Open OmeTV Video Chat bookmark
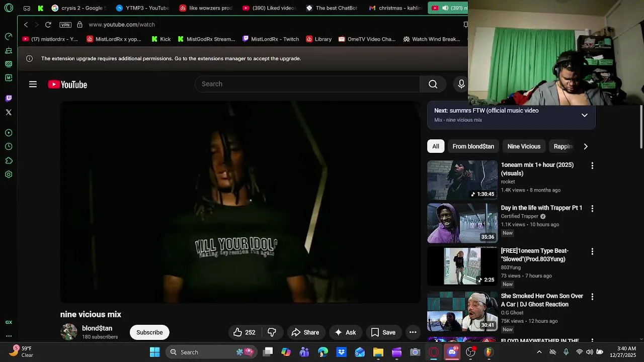This screenshot has width=644, height=362. [x=367, y=39]
